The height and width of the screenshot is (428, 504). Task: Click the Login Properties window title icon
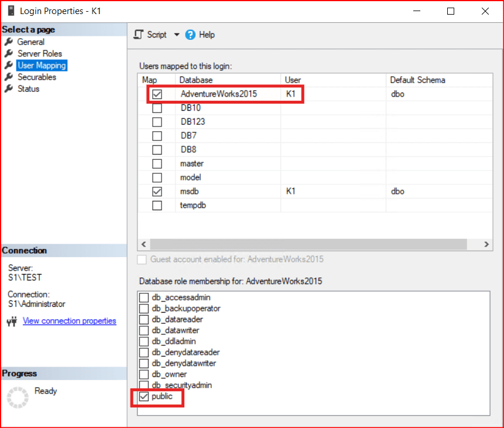coord(10,11)
